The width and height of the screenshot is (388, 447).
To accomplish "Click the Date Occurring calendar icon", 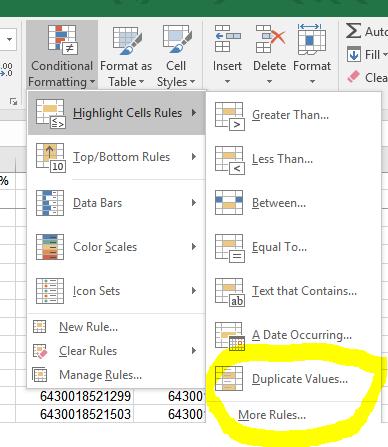I will 230,336.
